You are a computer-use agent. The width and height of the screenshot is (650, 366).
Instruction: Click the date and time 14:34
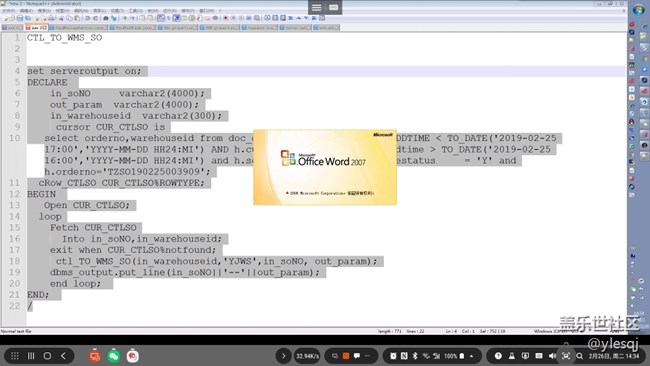click(x=614, y=356)
